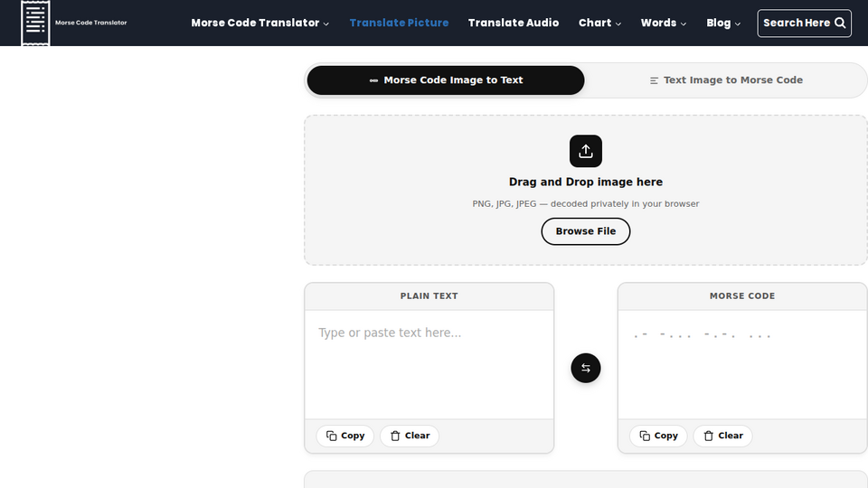The image size is (868, 488).
Task: Clear the plain text box
Action: (x=410, y=436)
